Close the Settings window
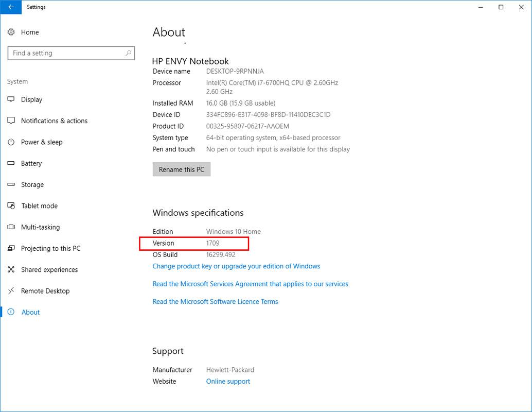Screen dimensions: 532x412 (521, 7)
